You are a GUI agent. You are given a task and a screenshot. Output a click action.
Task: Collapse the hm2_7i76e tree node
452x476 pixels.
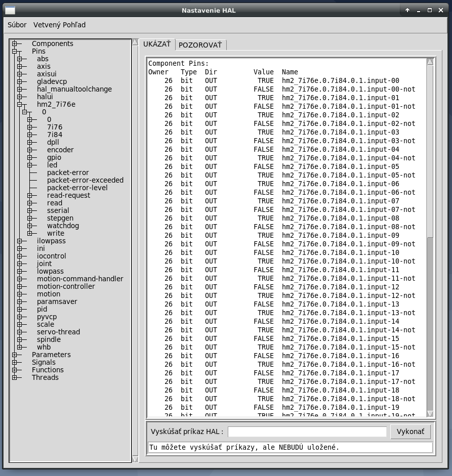pos(20,104)
